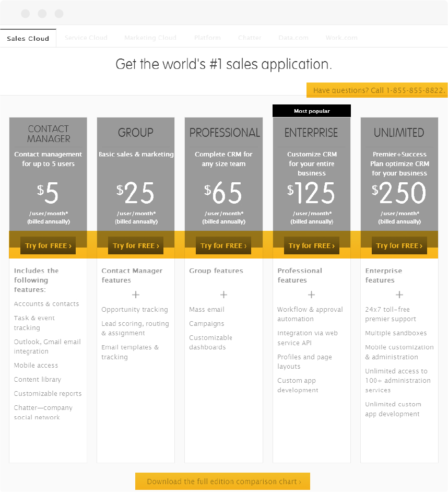The image size is (448, 493).
Task: Start the Group plan free trial
Action: point(135,245)
